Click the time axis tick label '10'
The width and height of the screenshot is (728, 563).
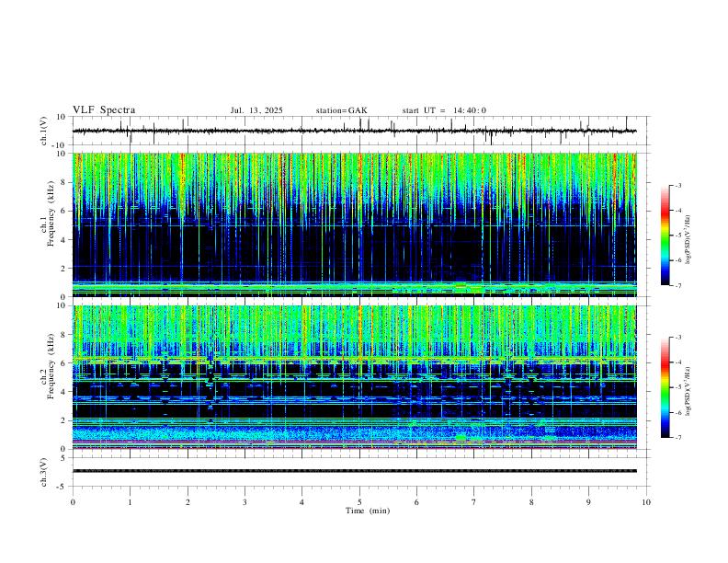click(646, 502)
